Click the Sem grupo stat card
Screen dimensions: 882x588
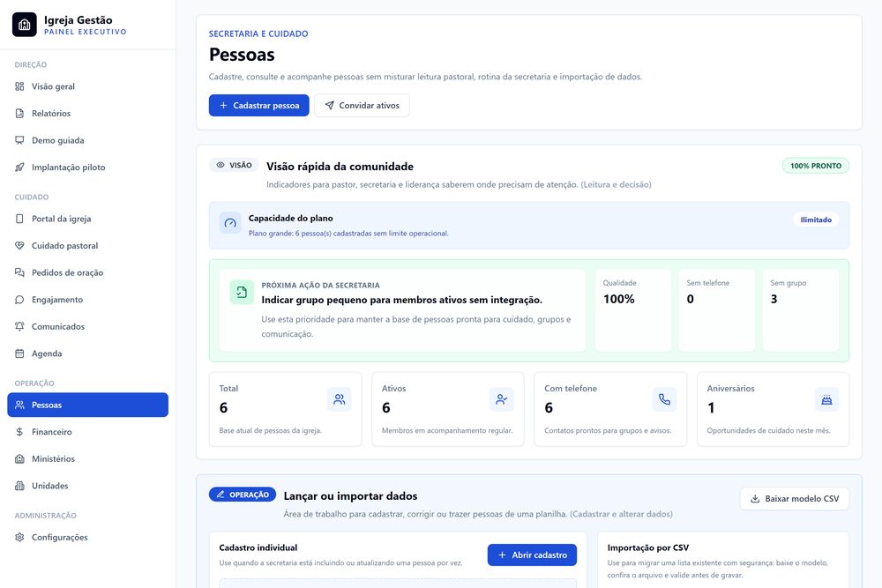click(801, 310)
